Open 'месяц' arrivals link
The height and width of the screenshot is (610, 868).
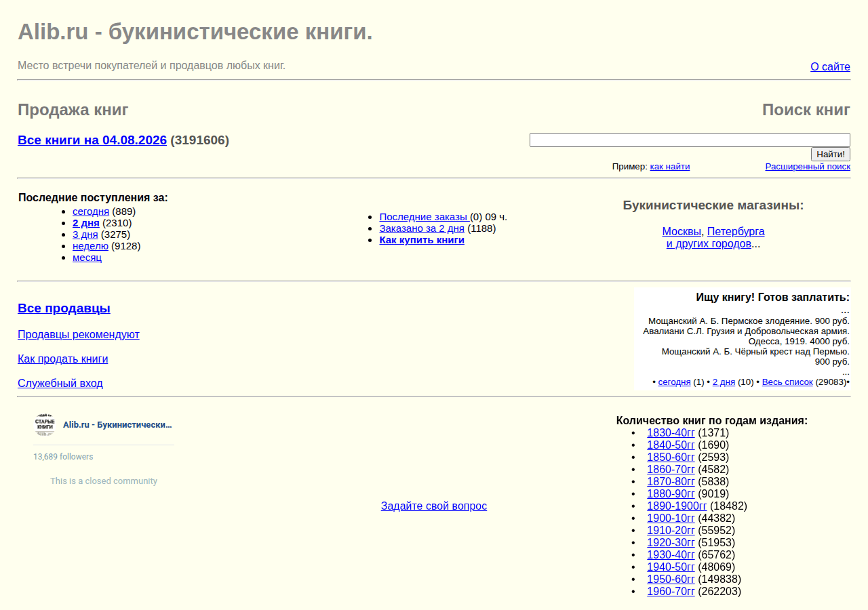click(x=87, y=258)
